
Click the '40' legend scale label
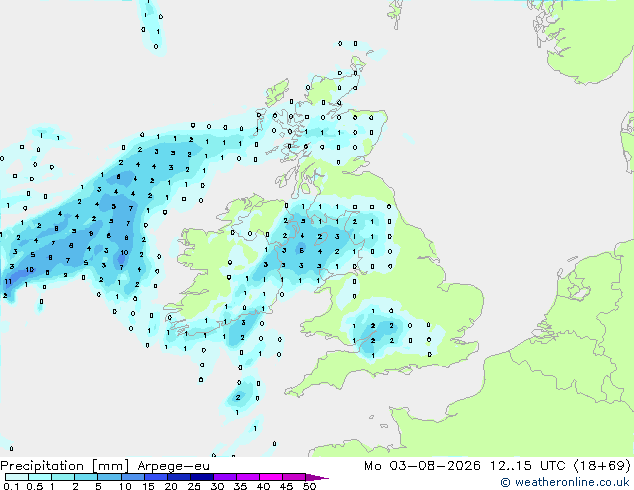pyautogui.click(x=263, y=486)
